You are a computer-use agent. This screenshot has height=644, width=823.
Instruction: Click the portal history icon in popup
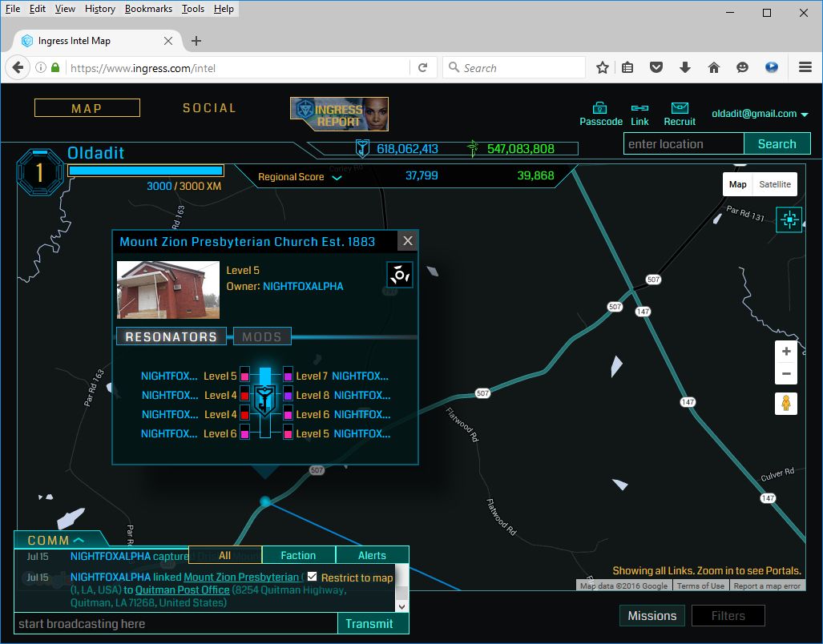[400, 275]
